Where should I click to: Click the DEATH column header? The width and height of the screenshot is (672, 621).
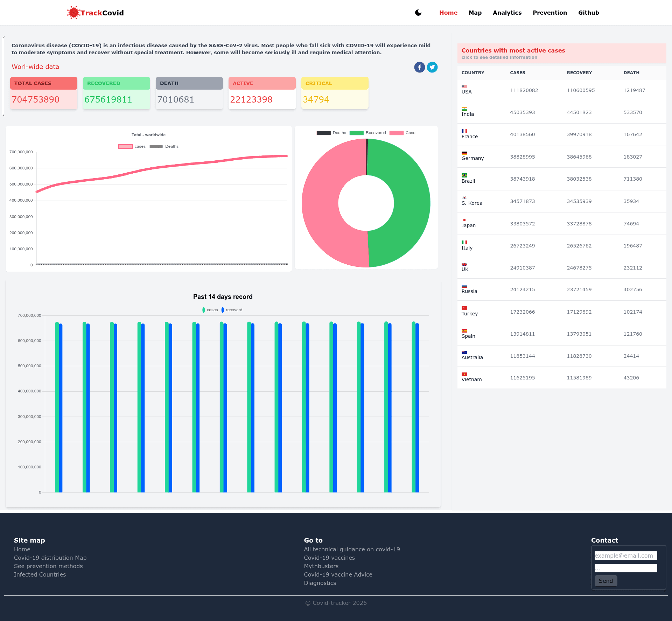tap(631, 73)
